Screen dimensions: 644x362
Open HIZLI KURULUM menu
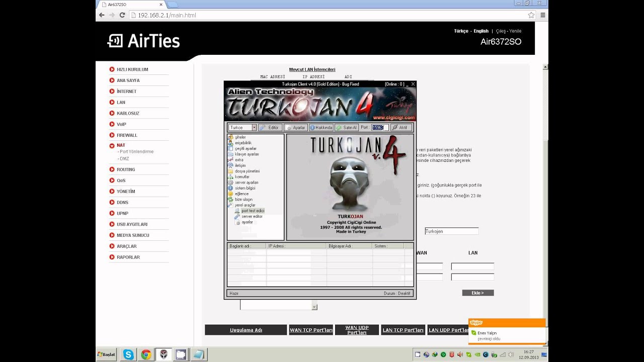pos(132,69)
